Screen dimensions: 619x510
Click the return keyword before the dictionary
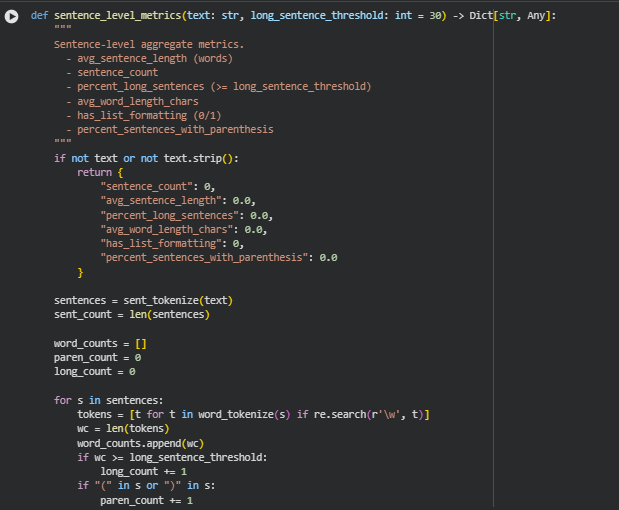tap(95, 172)
